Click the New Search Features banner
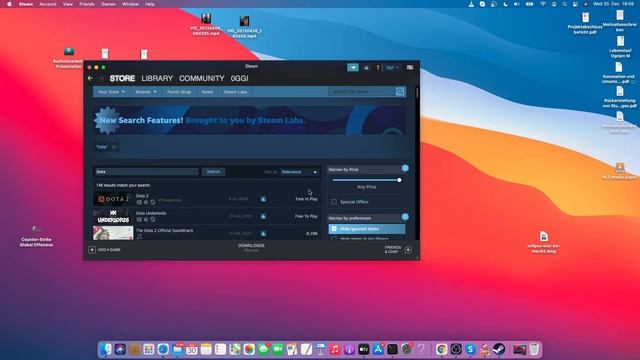Viewport: 640px width, 360px height. click(250, 120)
